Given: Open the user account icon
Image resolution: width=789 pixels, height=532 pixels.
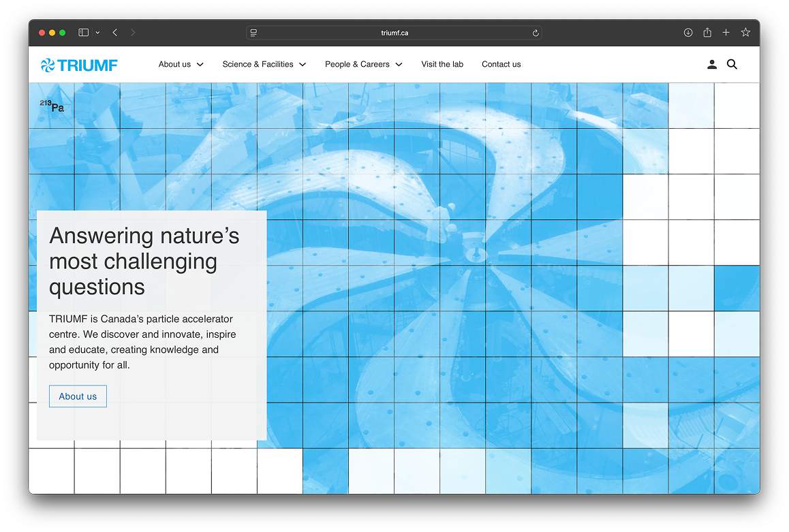Looking at the screenshot, I should point(712,65).
